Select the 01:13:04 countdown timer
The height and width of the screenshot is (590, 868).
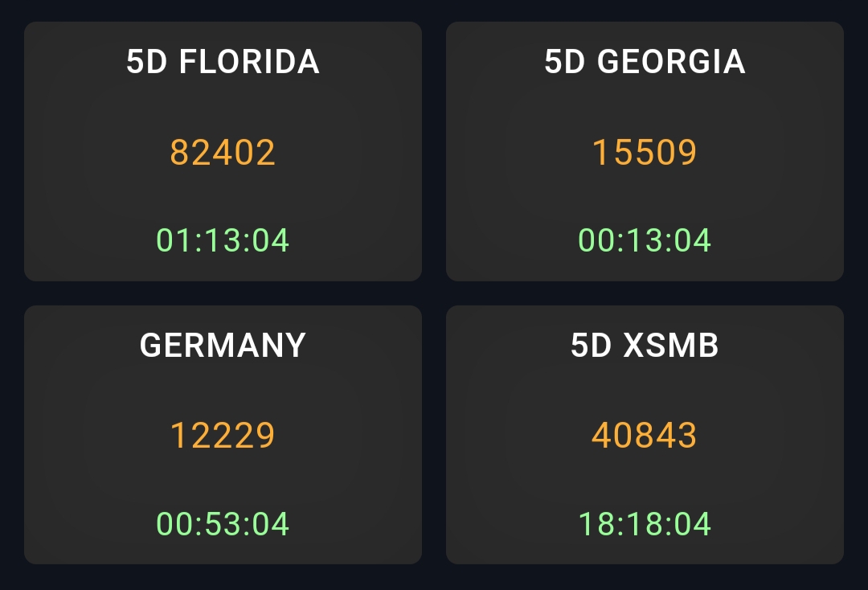[223, 240]
